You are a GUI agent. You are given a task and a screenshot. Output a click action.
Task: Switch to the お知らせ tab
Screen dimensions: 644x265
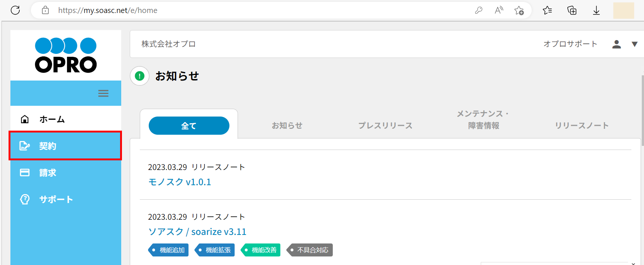point(287,126)
